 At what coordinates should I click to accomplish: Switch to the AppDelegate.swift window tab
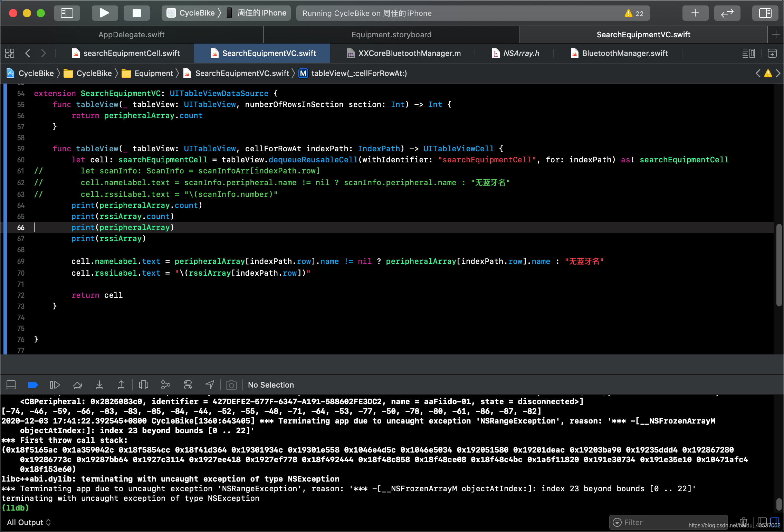pyautogui.click(x=132, y=35)
